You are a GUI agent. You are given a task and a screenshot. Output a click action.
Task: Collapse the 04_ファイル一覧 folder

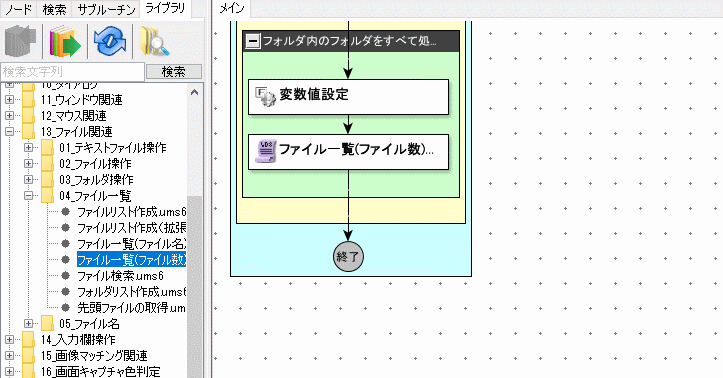29,195
